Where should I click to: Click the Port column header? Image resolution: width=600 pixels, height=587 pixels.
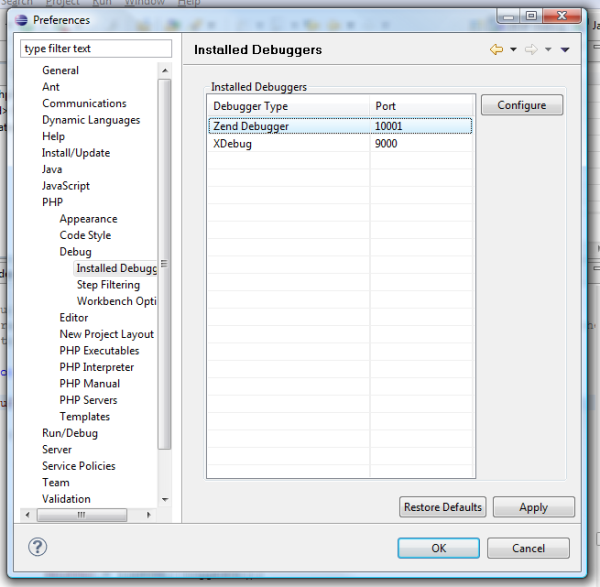[x=422, y=106]
